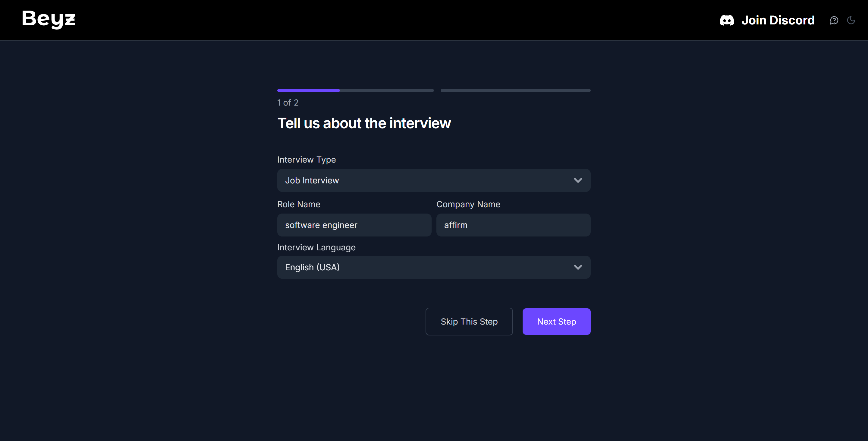Image resolution: width=868 pixels, height=441 pixels.
Task: Click the Company Name label
Action: coord(468,204)
